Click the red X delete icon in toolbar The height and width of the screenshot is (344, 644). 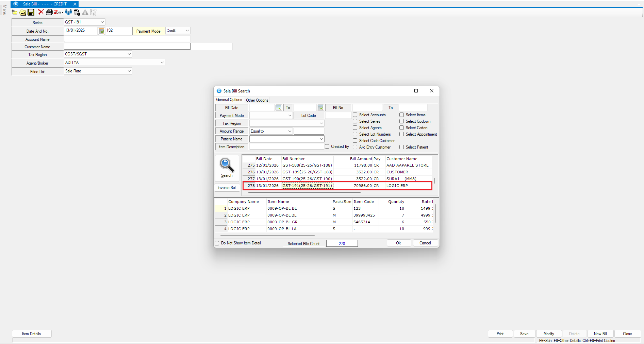click(x=41, y=13)
